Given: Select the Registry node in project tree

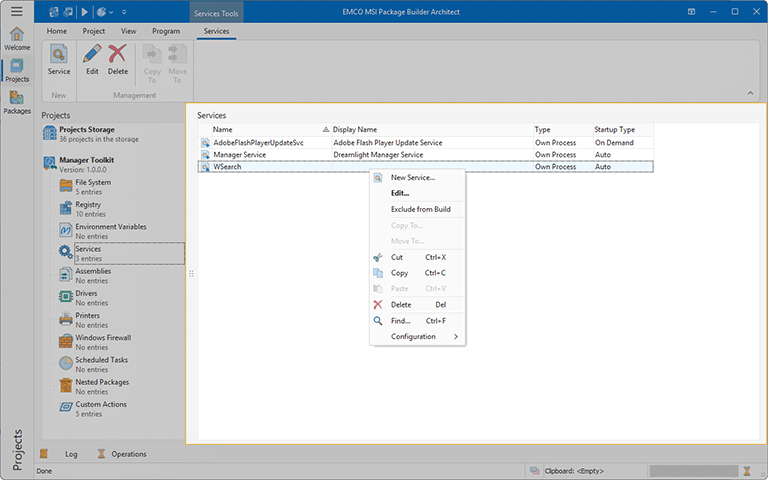Looking at the screenshot, I should (88, 205).
